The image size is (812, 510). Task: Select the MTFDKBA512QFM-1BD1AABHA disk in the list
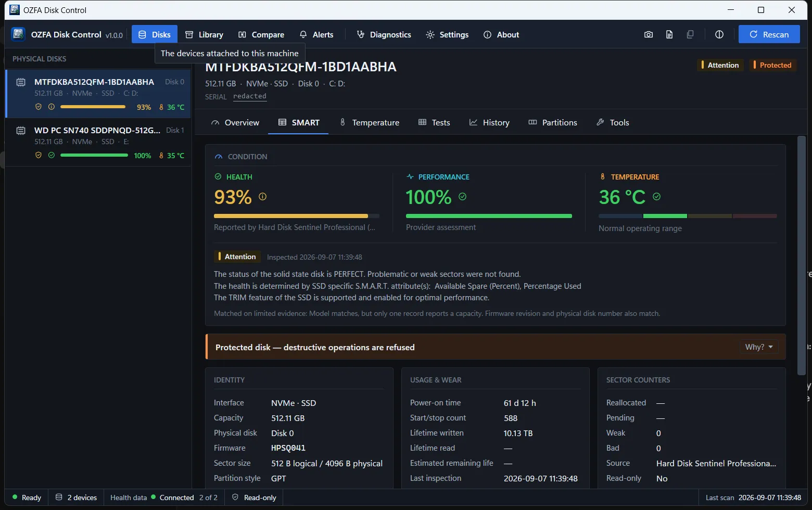pos(98,94)
